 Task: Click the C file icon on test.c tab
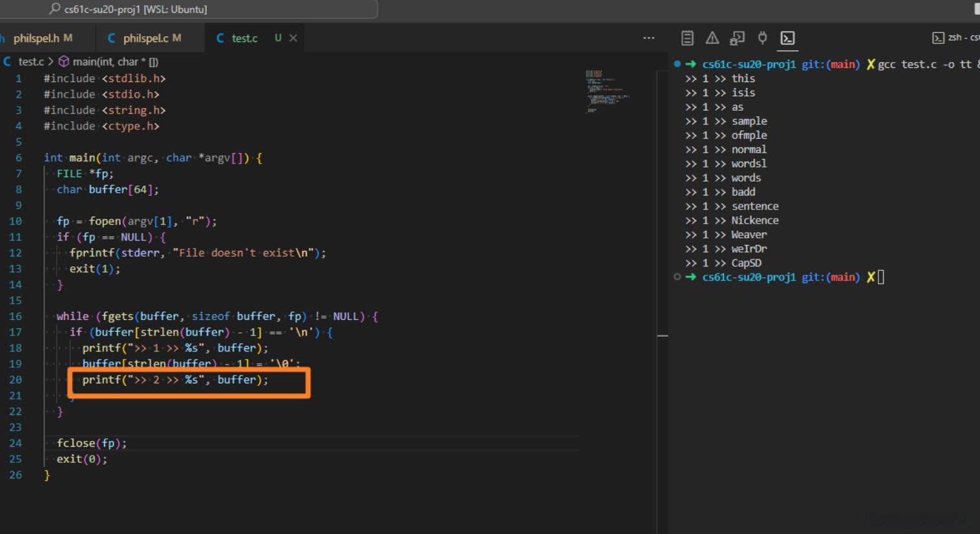[x=220, y=38]
